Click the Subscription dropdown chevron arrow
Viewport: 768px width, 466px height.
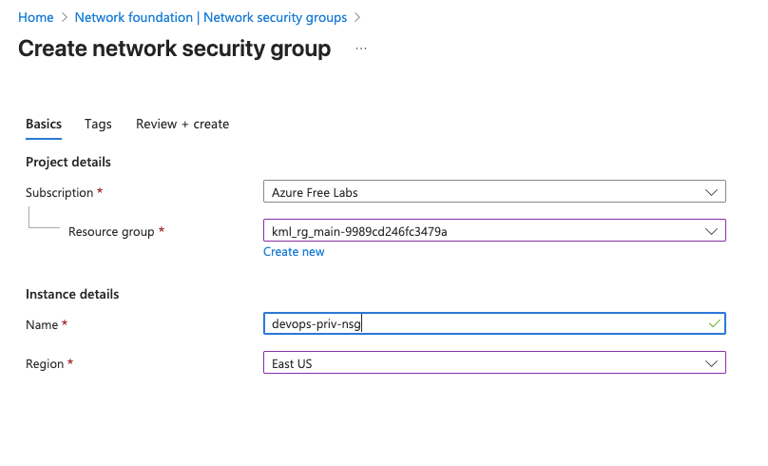pos(711,192)
